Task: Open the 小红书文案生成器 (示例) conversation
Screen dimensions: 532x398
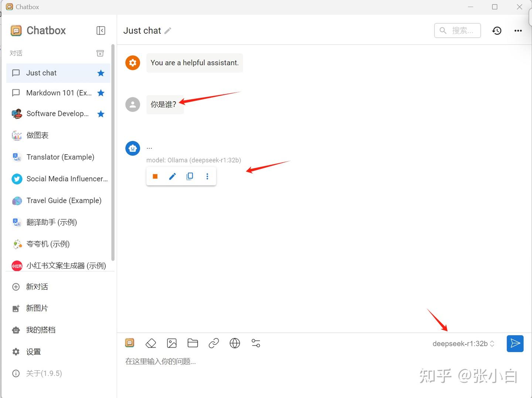Action: (x=58, y=266)
